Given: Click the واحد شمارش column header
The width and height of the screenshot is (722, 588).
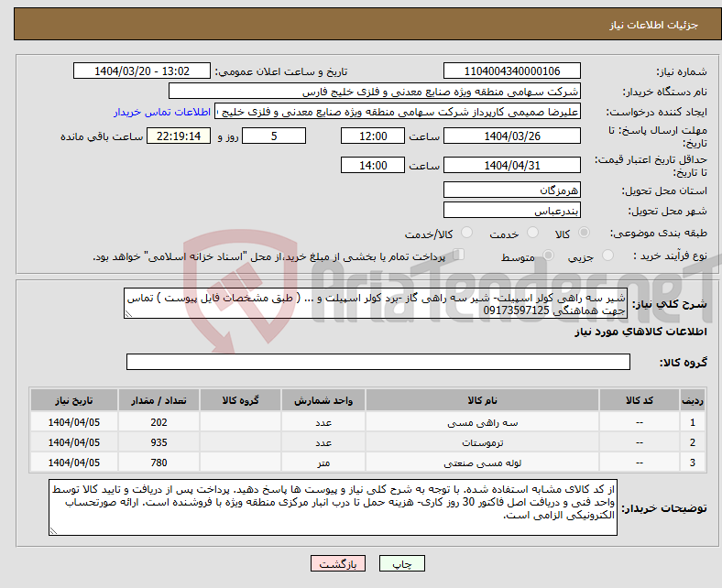Looking at the screenshot, I should [323, 400].
